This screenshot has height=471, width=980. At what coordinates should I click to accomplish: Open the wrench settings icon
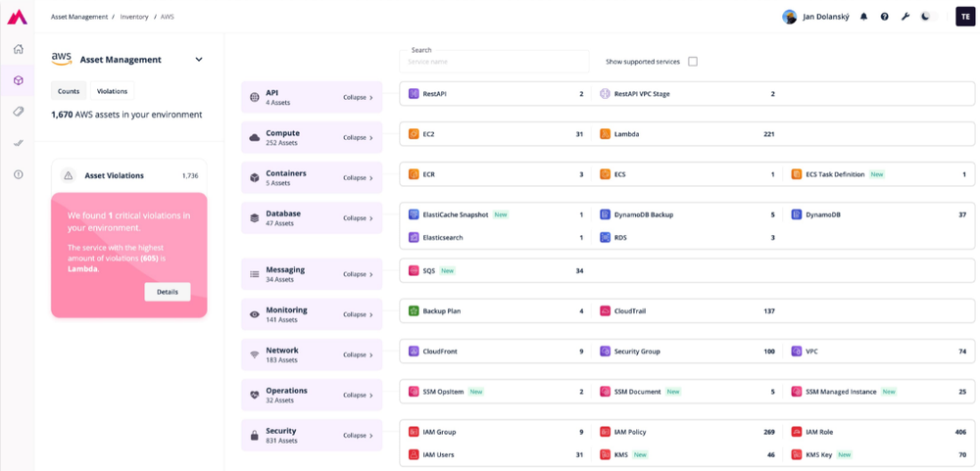tap(905, 17)
